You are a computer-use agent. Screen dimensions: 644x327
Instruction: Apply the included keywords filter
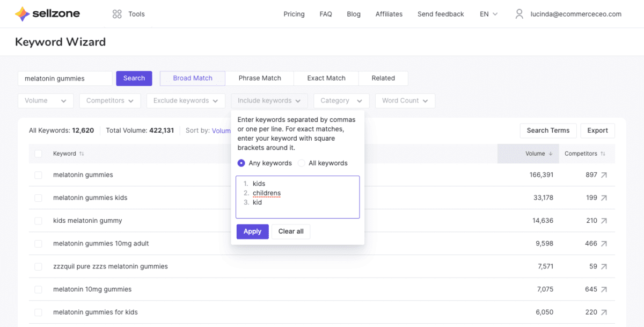252,231
